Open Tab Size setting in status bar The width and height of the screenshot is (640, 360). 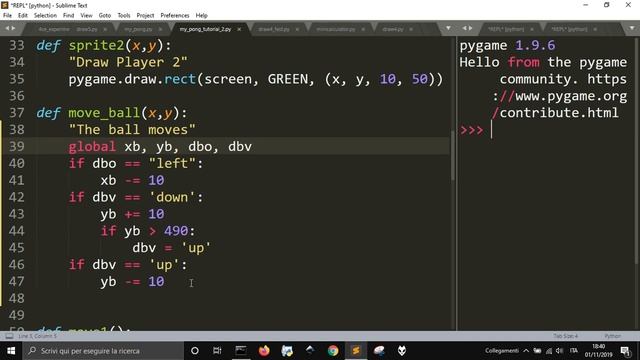click(565, 336)
